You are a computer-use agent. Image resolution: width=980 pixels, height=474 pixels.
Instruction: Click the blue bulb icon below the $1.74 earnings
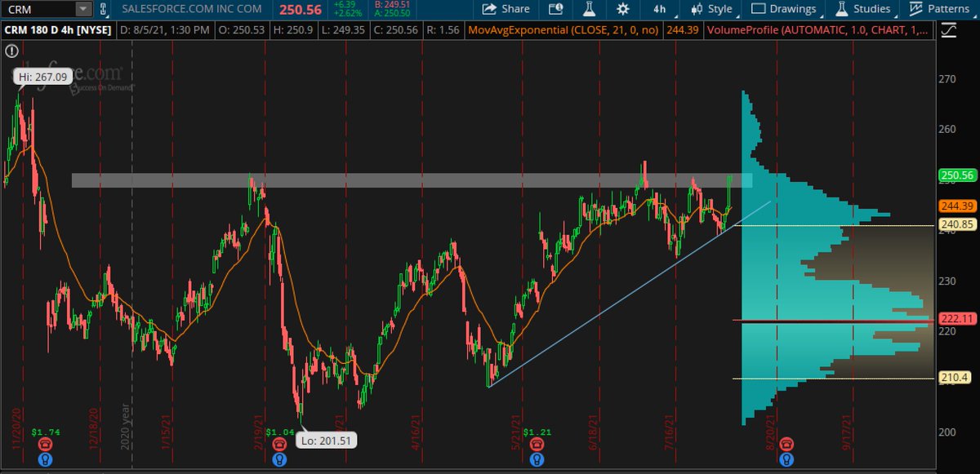(45, 460)
